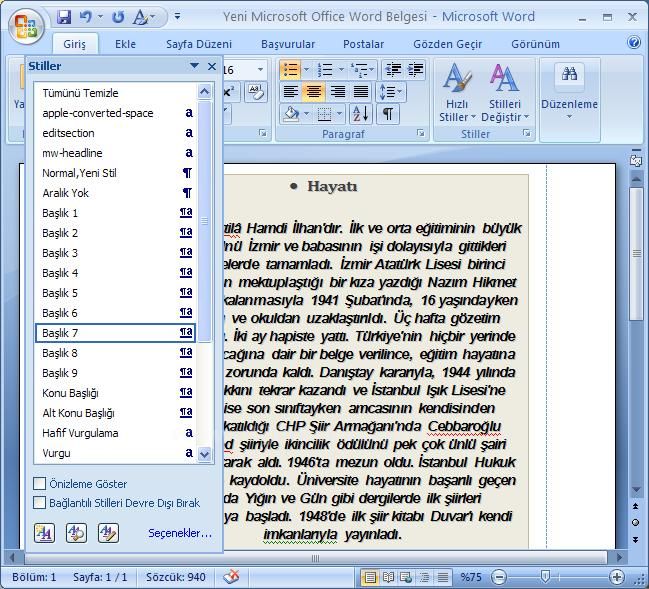Viewport: 649px width, 589px height.
Task: Zoom out with minus button
Action: [499, 577]
